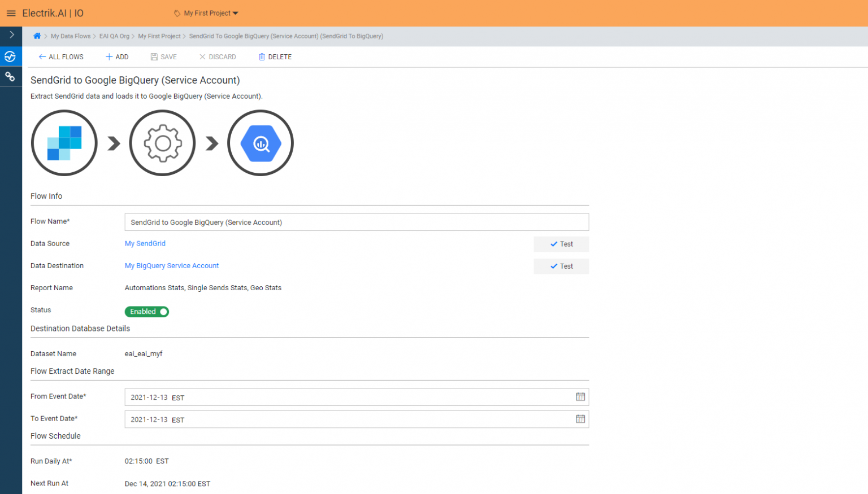Open the My BigQuery Service Account link

(x=172, y=265)
